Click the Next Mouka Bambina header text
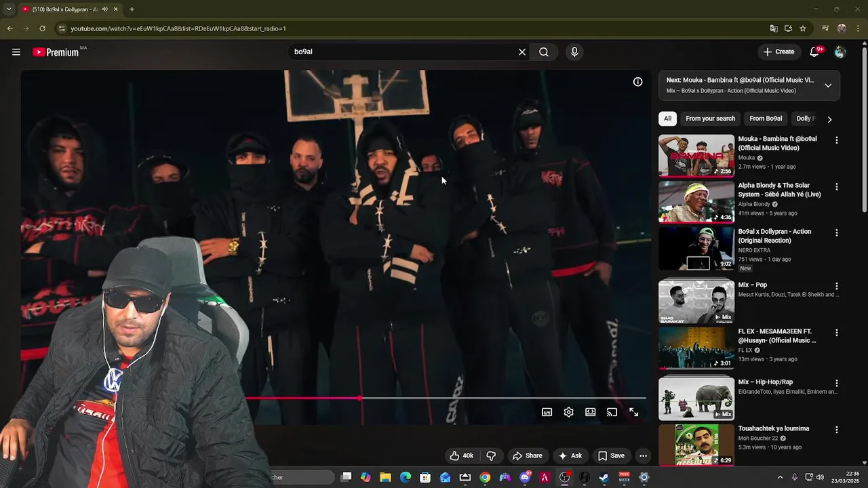This screenshot has width=868, height=488. [x=741, y=80]
